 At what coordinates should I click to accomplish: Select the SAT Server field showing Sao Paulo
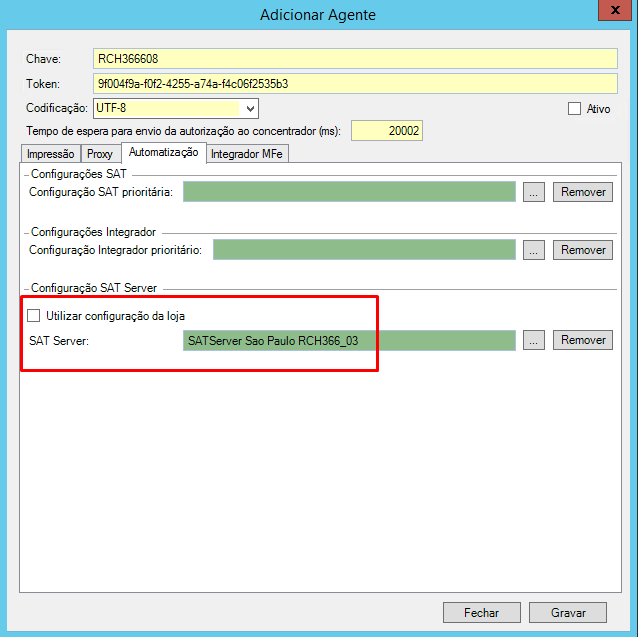click(348, 341)
